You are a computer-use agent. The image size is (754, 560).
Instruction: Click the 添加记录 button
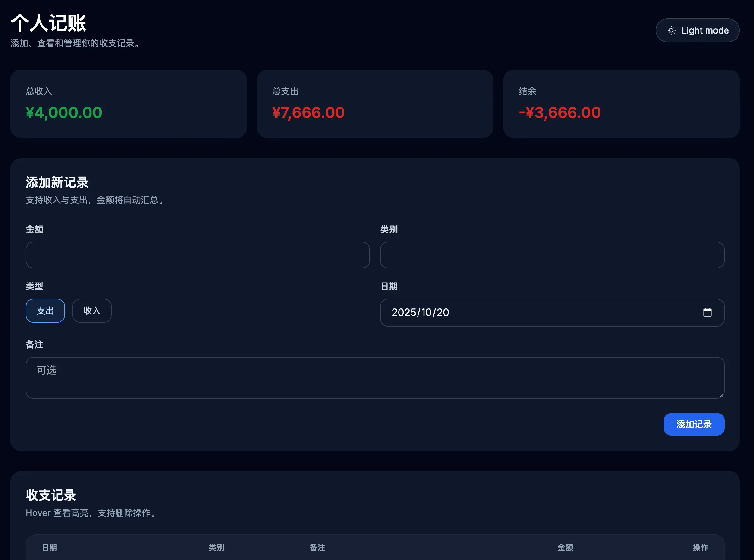pyautogui.click(x=694, y=424)
